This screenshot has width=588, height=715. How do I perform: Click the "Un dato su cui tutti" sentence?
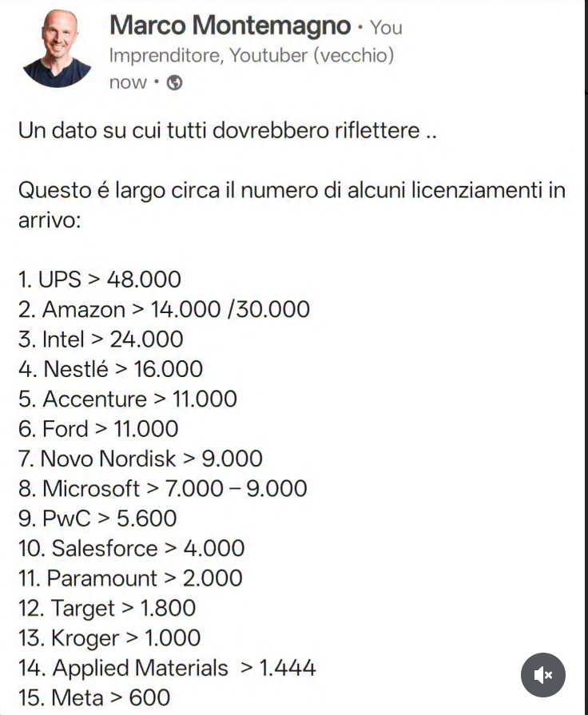pyautogui.click(x=228, y=130)
